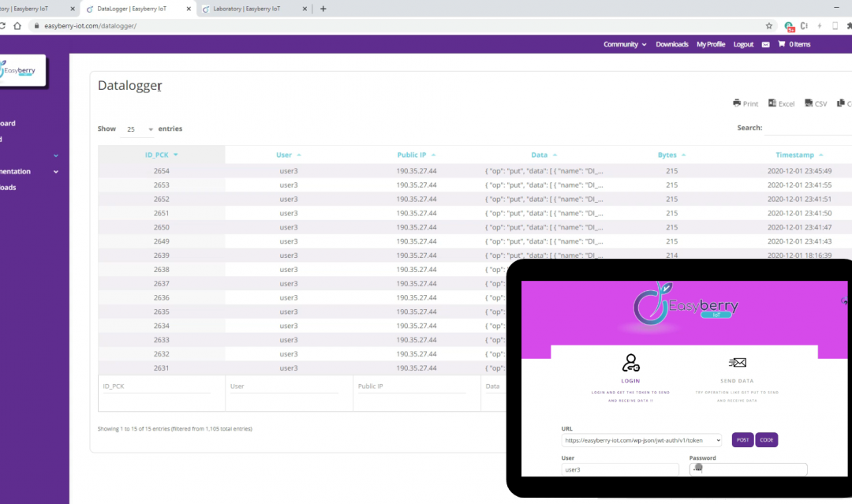Sort table by Public IP column

[x=417, y=155]
